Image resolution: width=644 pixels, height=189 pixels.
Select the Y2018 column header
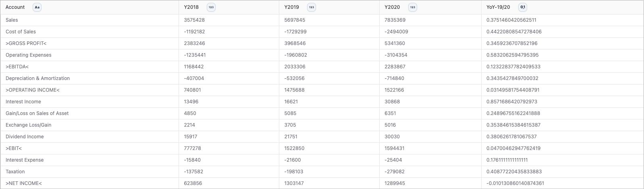(229, 7)
